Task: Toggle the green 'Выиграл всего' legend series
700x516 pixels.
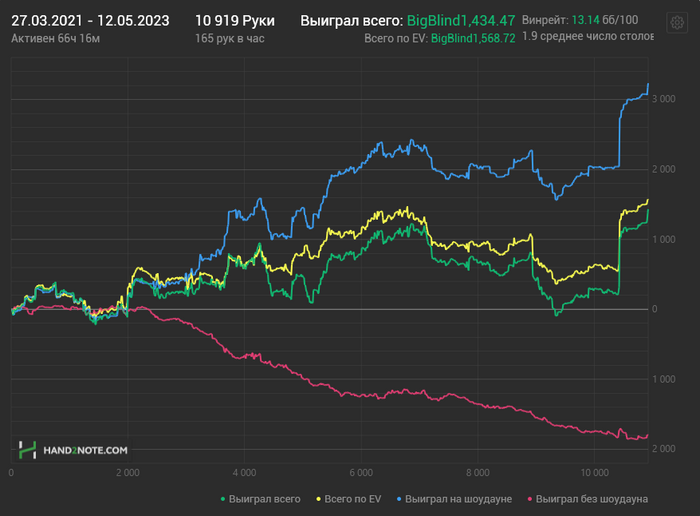Action: [x=261, y=499]
